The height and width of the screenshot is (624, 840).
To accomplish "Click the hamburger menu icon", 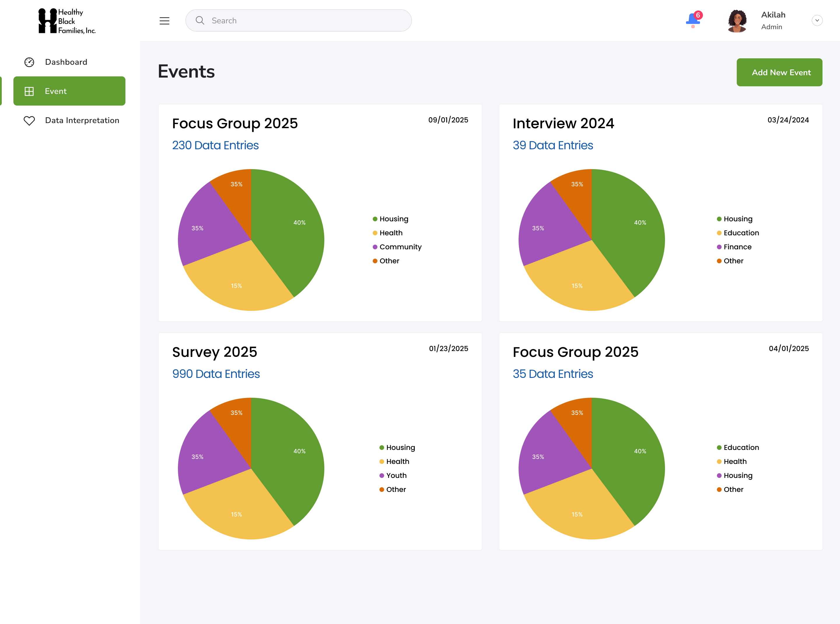I will [164, 21].
